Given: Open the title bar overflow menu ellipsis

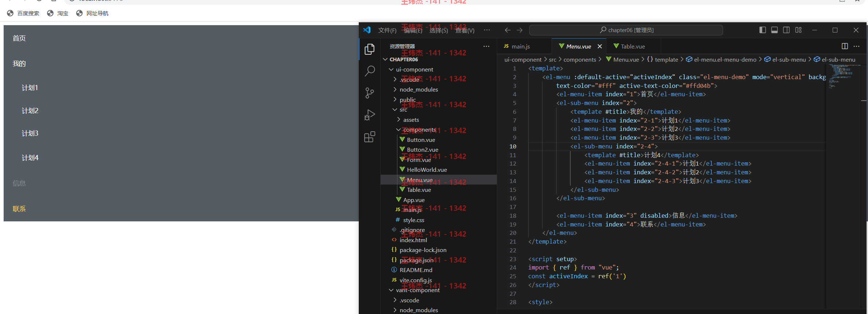Looking at the screenshot, I should coord(487,30).
